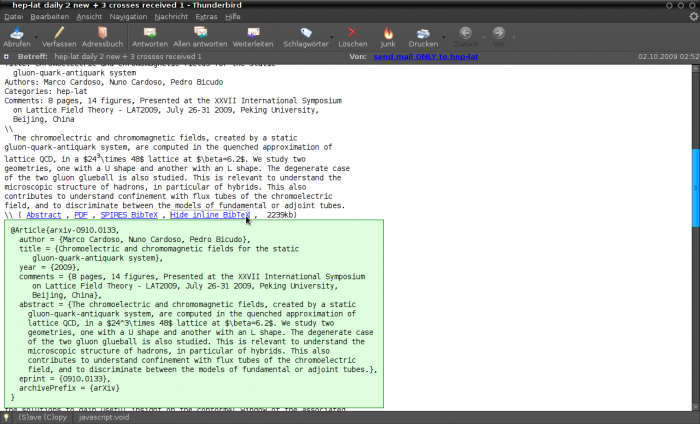
Task: Click the date text 02.10.2009 02:52
Action: pos(668,57)
